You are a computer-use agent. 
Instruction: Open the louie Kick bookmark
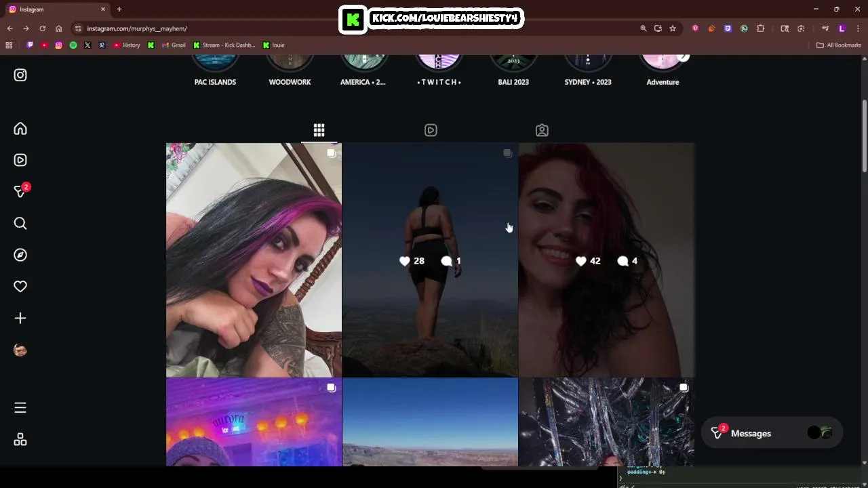click(x=274, y=45)
